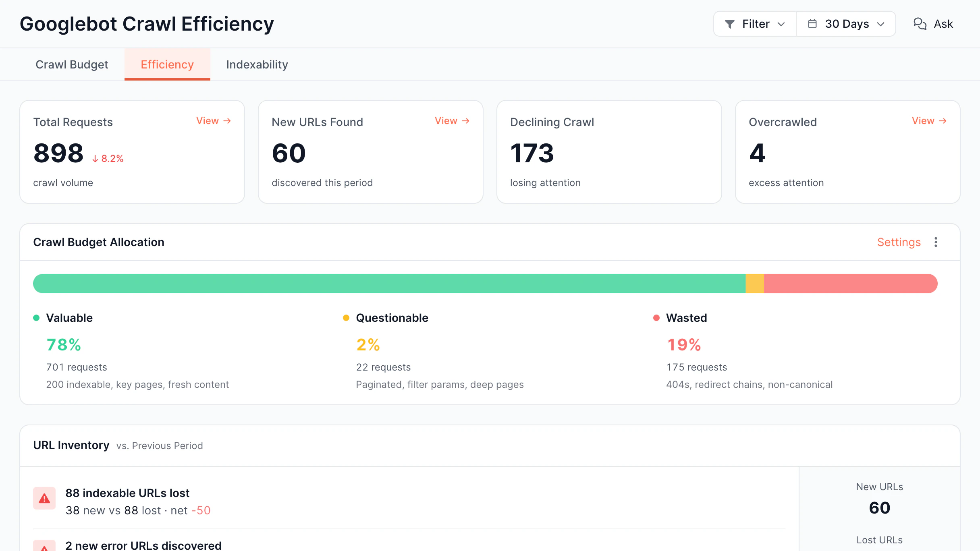This screenshot has width=980, height=551.
Task: Expand the 30 Days period chevron
Action: [x=881, y=24]
